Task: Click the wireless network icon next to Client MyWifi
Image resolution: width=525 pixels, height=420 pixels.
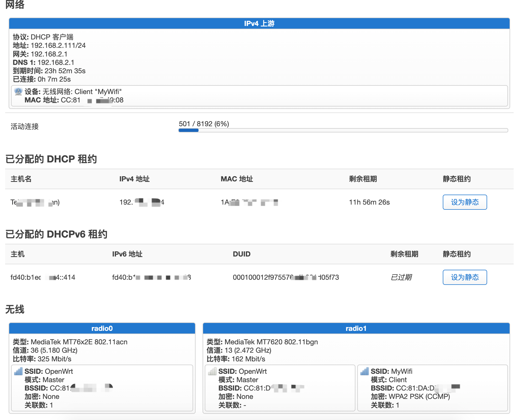Action: tap(18, 92)
